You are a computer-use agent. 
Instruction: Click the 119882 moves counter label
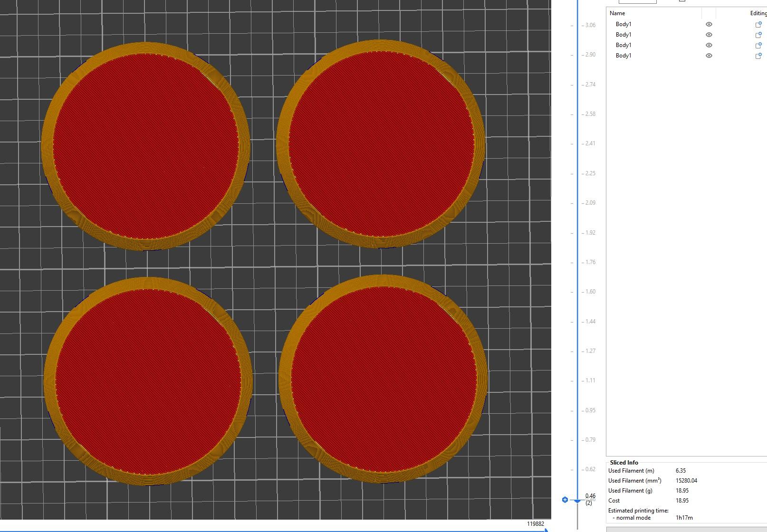point(536,523)
